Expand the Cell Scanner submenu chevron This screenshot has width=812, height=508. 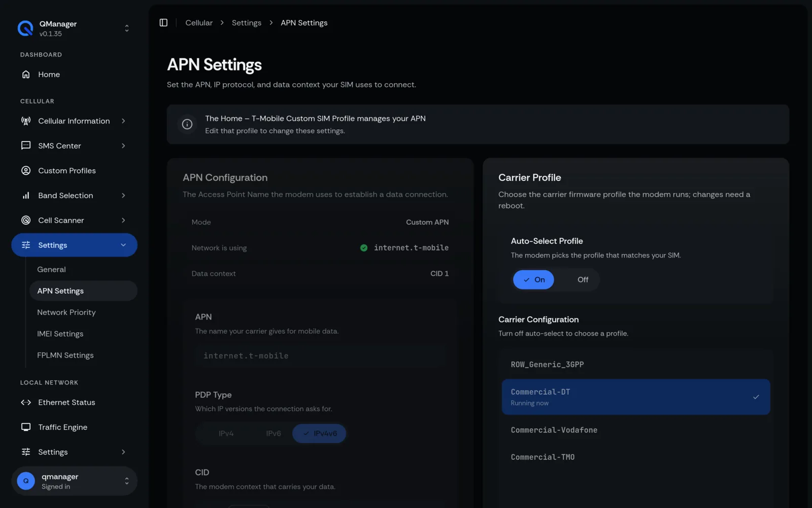tap(123, 220)
